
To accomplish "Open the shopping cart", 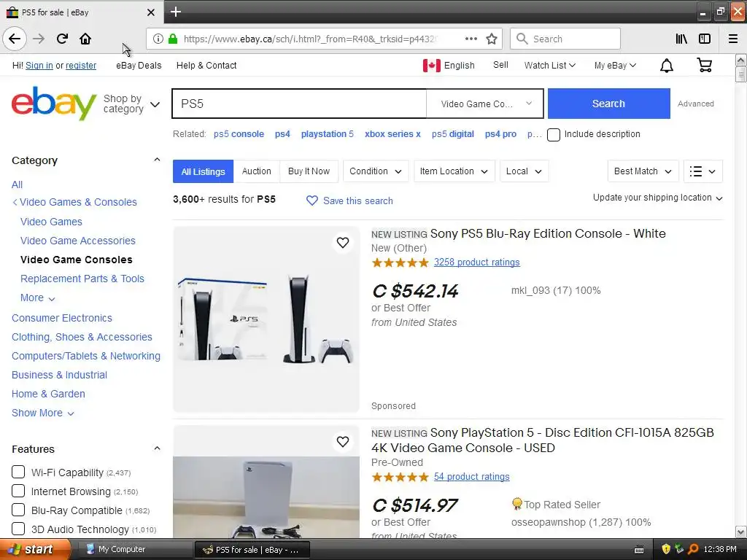I will tap(704, 65).
